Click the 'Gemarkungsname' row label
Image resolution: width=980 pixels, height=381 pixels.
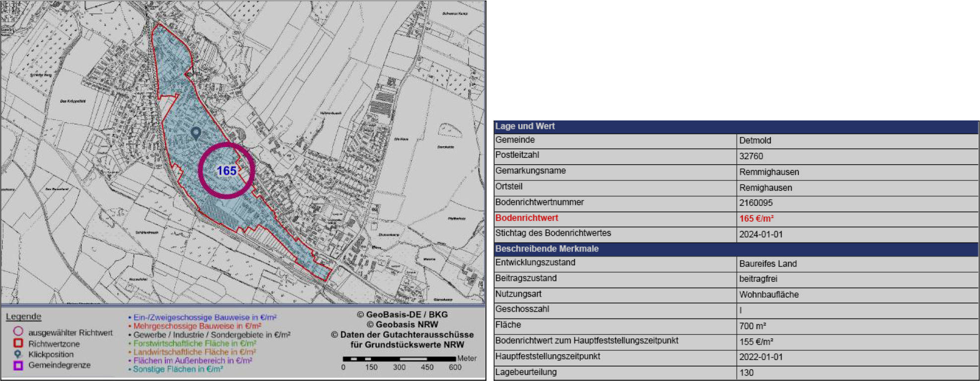531,171
